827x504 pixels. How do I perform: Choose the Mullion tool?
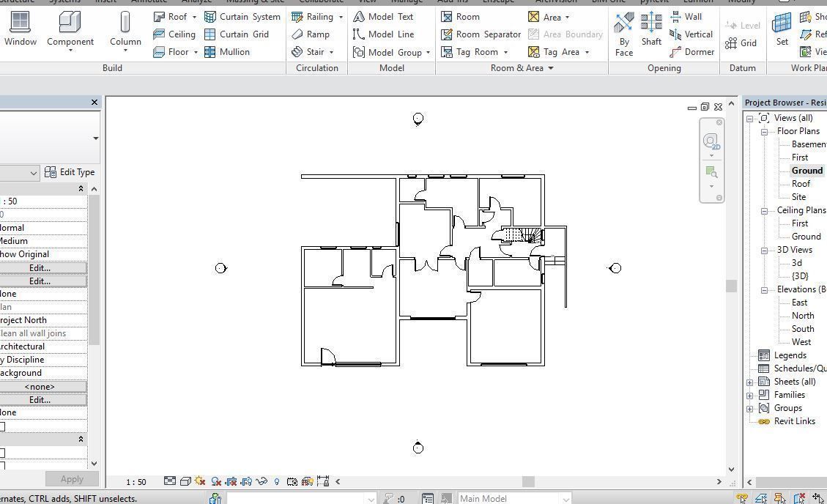[x=227, y=52]
